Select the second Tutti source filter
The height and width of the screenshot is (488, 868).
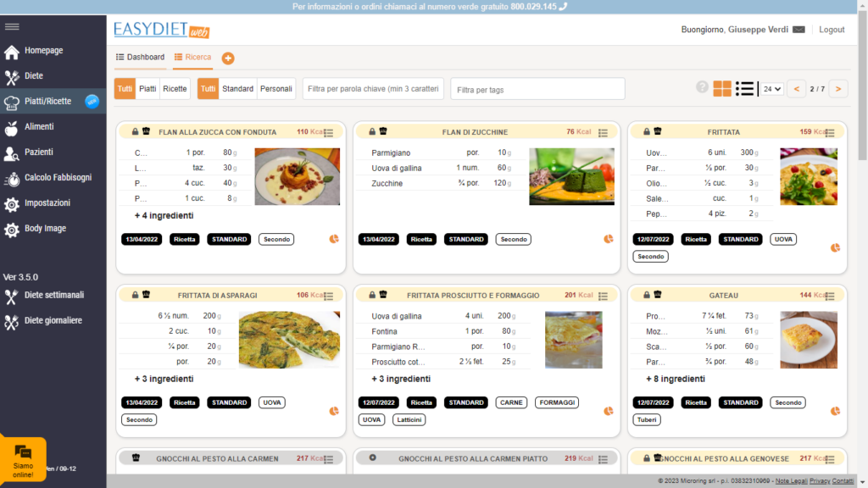tap(209, 88)
